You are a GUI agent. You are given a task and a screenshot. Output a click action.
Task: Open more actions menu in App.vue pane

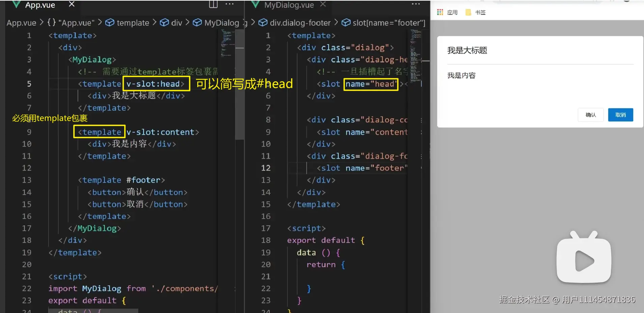coord(230,4)
